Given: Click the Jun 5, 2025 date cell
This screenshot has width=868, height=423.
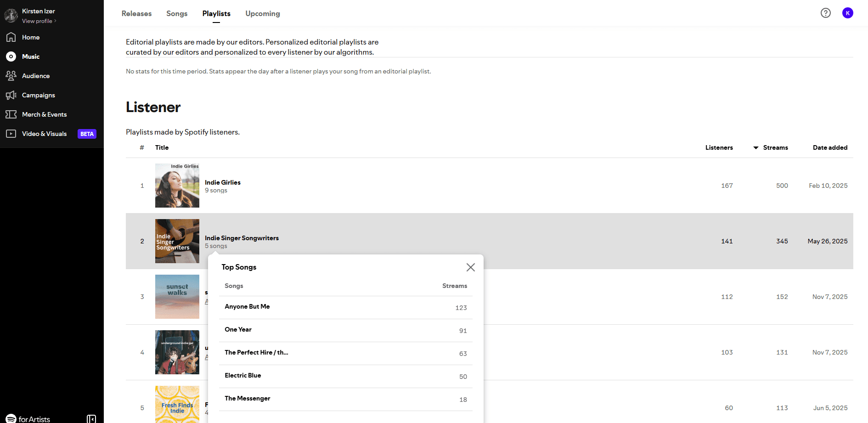Looking at the screenshot, I should (830, 408).
